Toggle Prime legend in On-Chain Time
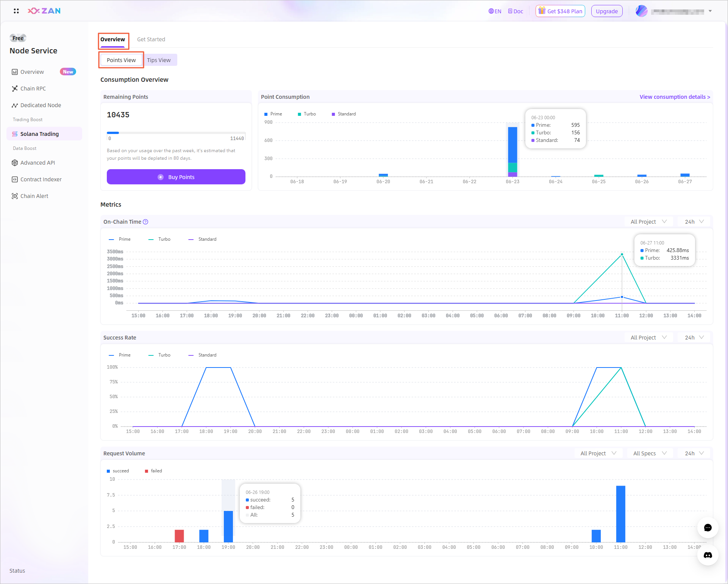The width and height of the screenshot is (728, 584). (120, 239)
